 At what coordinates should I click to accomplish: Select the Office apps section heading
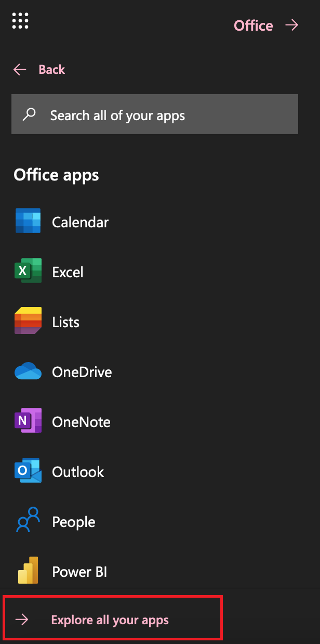56,175
